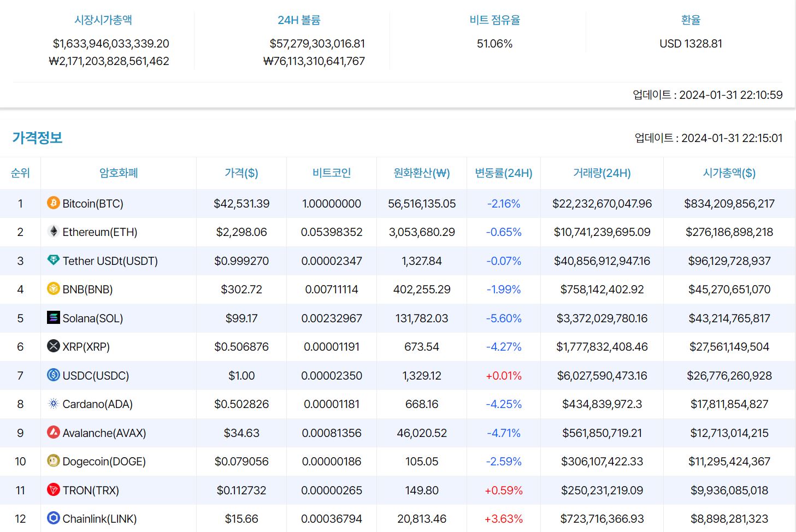
Task: Click the 시장시가총액 label
Action: (103, 20)
